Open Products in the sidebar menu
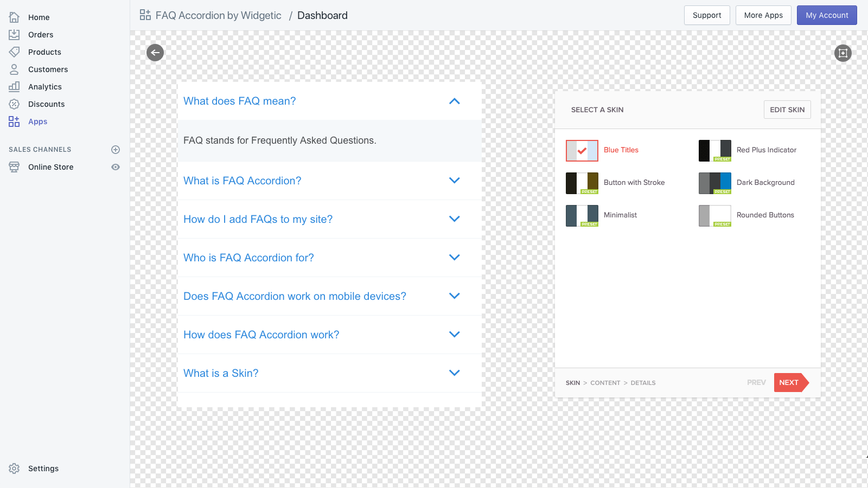Image resolution: width=868 pixels, height=488 pixels. click(x=44, y=52)
